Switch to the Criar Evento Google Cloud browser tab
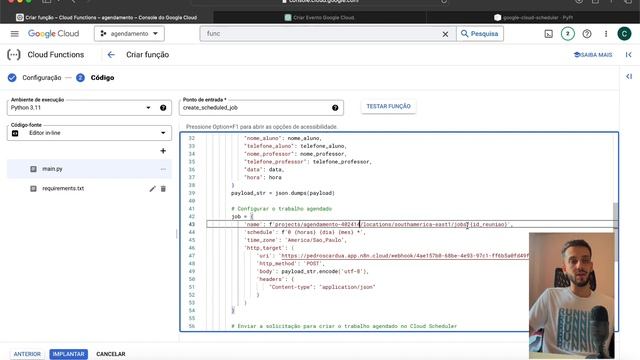The image size is (640, 360). pos(320,18)
